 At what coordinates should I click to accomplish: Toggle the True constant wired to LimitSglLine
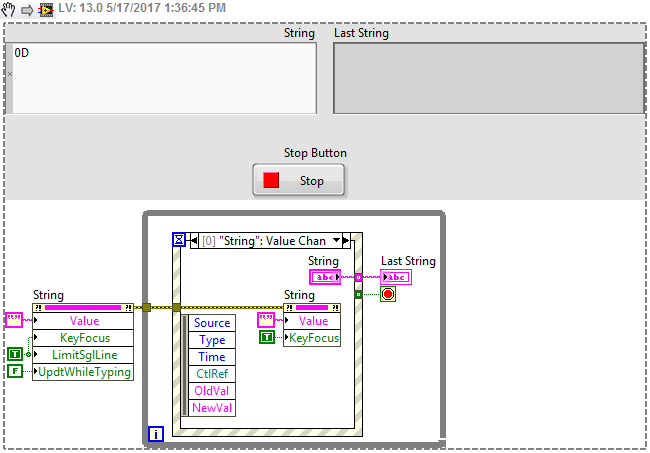click(x=14, y=354)
